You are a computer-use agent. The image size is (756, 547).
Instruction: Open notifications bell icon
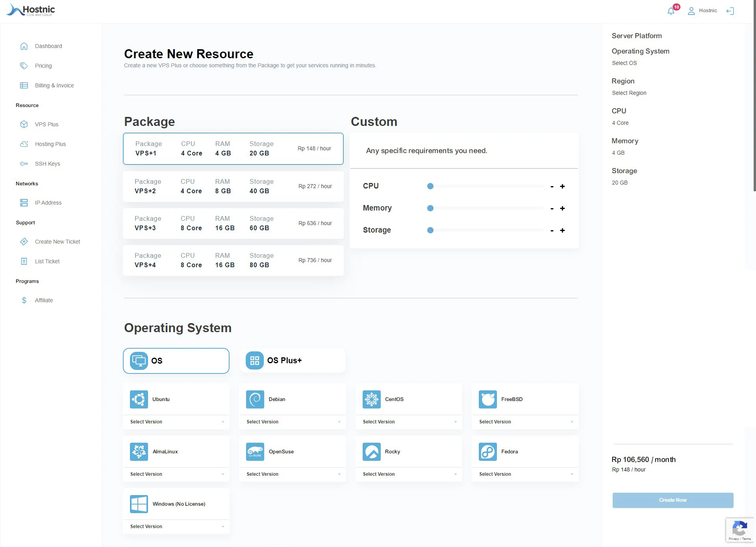[671, 11]
